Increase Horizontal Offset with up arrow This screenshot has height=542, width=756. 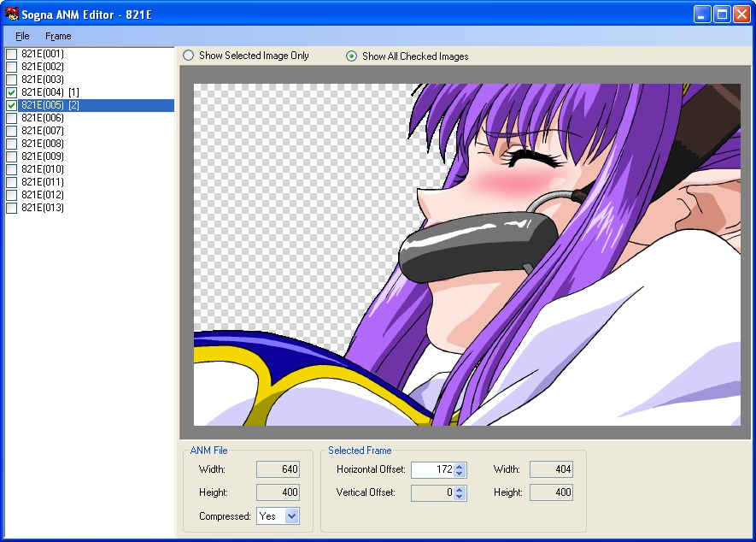[460, 466]
